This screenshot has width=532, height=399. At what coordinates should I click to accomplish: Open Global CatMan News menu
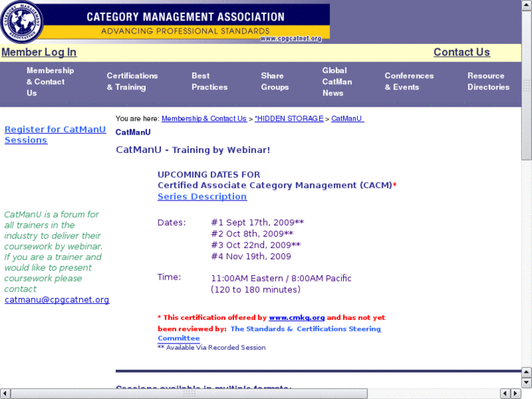337,81
